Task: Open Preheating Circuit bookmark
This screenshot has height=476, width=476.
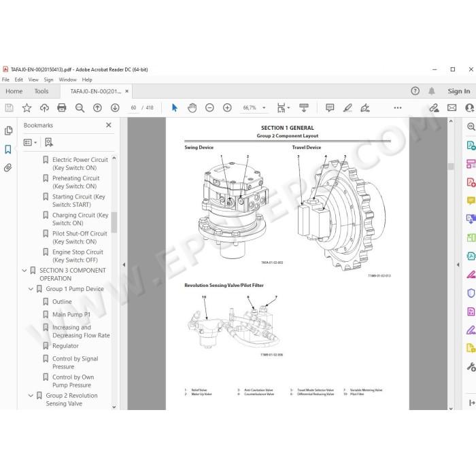Action: (x=76, y=182)
